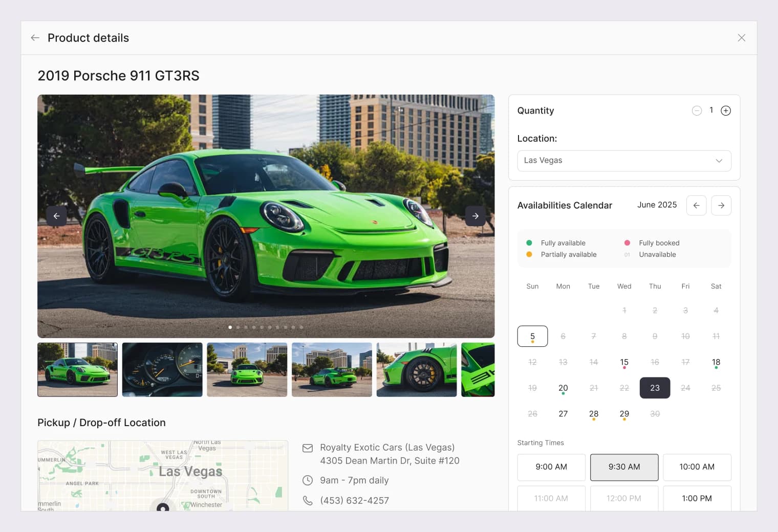Go back using the arrow beside Product details
Viewport: 778px width, 532px height.
35,38
